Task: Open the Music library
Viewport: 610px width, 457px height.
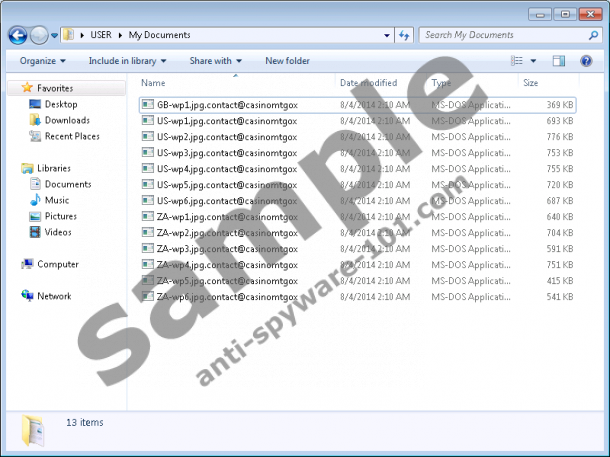Action: [x=56, y=200]
